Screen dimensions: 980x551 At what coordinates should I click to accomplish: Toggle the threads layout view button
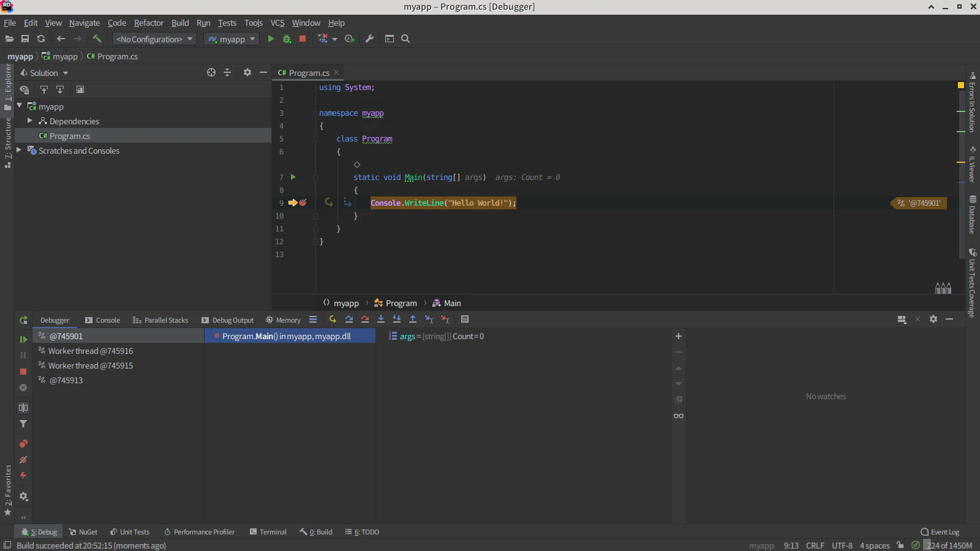point(23,408)
